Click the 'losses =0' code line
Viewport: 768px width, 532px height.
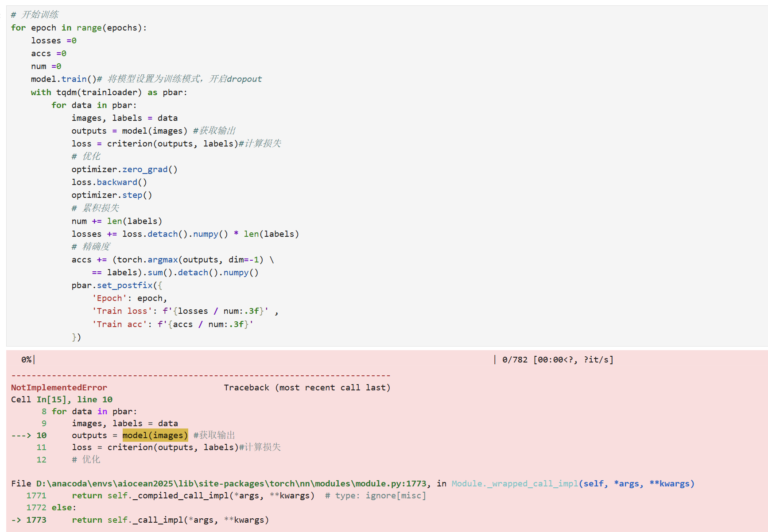coord(54,41)
